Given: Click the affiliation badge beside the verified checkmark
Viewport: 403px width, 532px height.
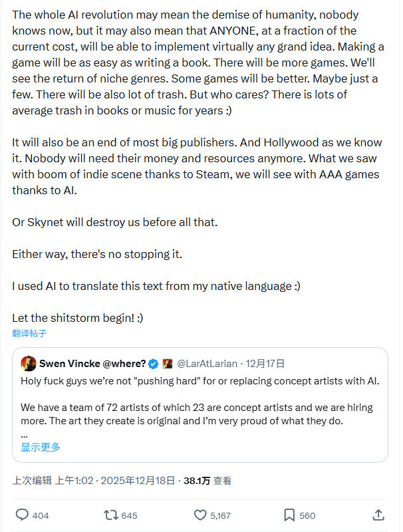Looking at the screenshot, I should 168,363.
